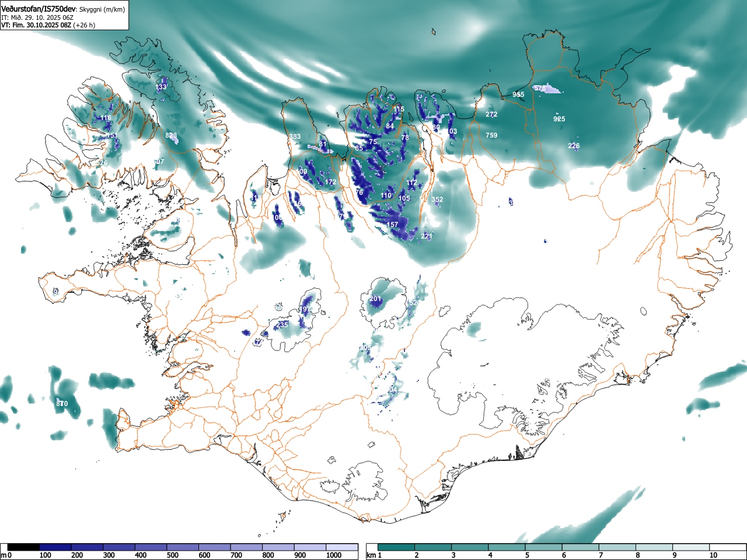Click the visibility value '112' on the map

(412, 183)
